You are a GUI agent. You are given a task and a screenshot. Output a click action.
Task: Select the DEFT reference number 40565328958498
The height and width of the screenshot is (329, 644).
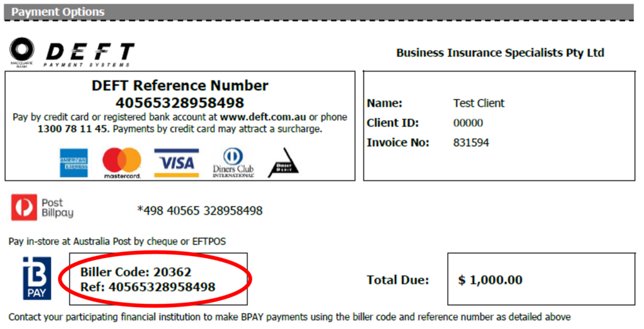coord(180,103)
